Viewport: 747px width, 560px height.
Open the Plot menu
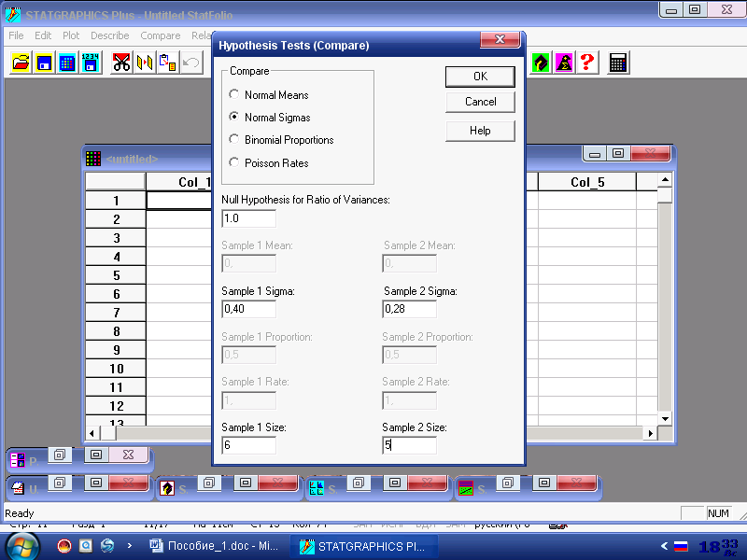point(71,35)
